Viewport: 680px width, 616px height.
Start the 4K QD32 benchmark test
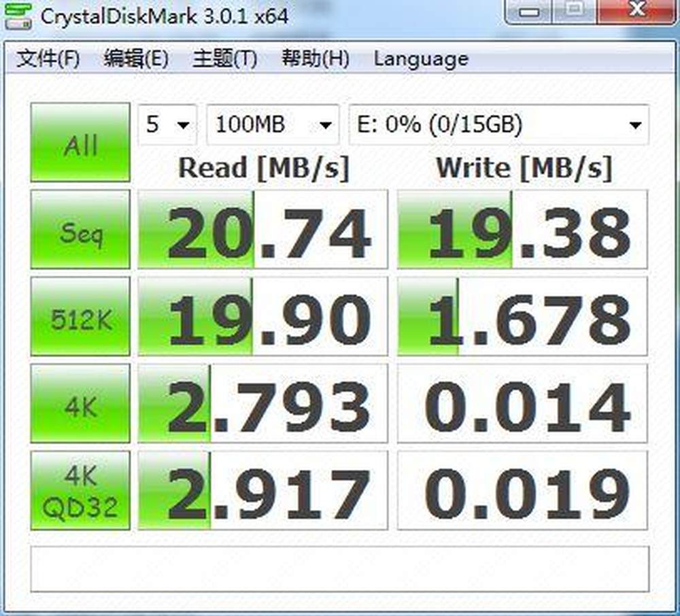point(80,490)
